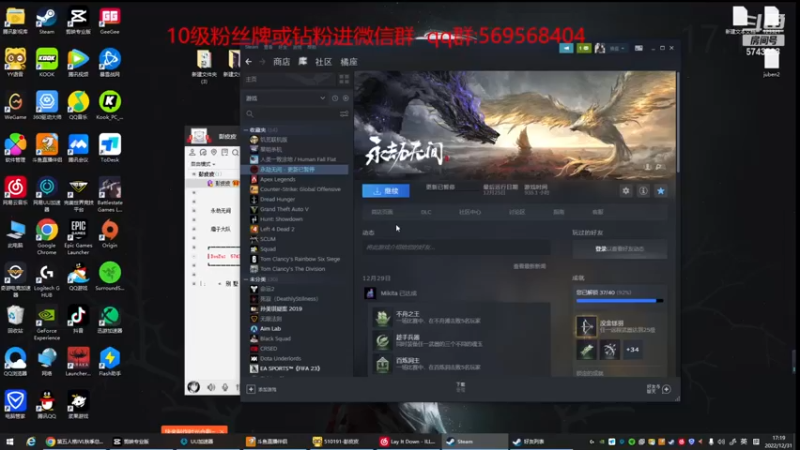Open KOOK desktop shortcut
The height and width of the screenshot is (450, 800).
[x=46, y=63]
